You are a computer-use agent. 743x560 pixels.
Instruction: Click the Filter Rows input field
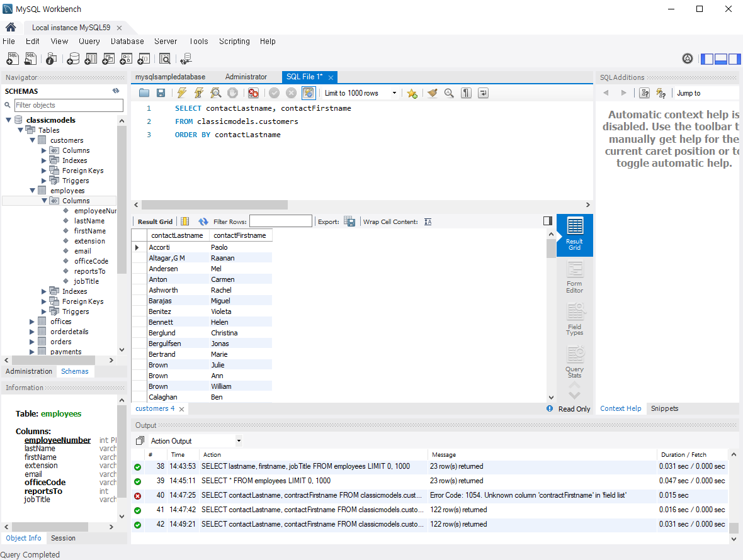(x=281, y=221)
